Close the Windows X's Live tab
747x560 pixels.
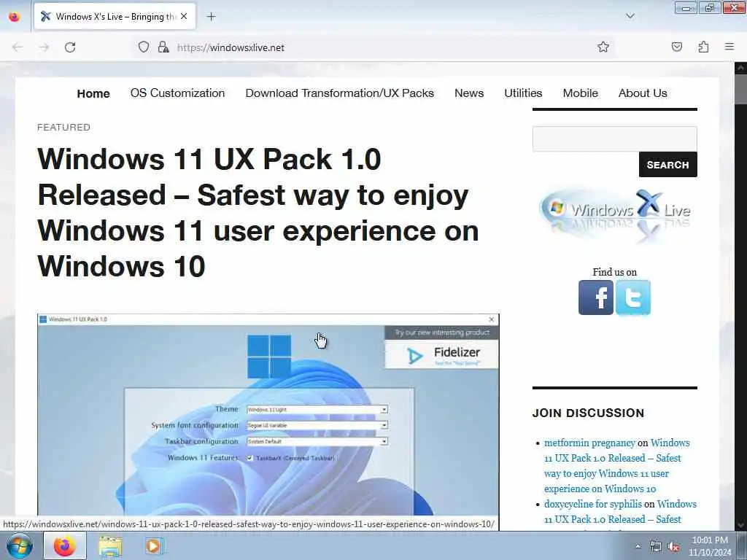click(184, 16)
